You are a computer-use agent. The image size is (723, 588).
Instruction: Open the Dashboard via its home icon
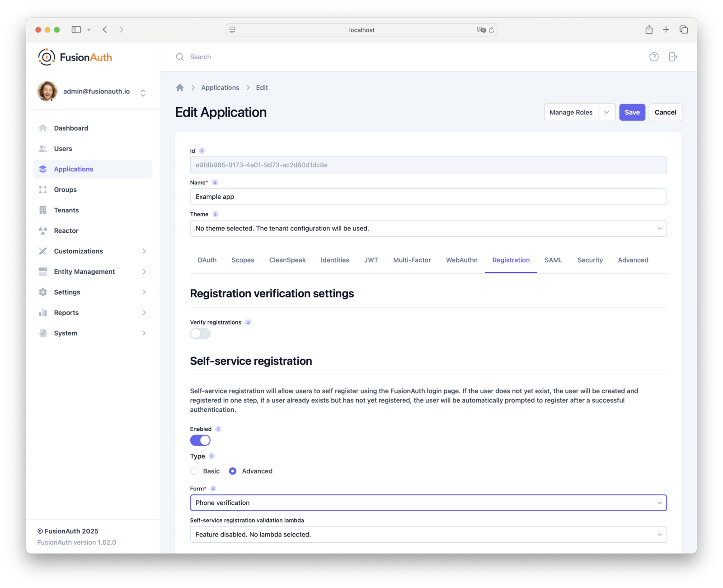tap(43, 128)
